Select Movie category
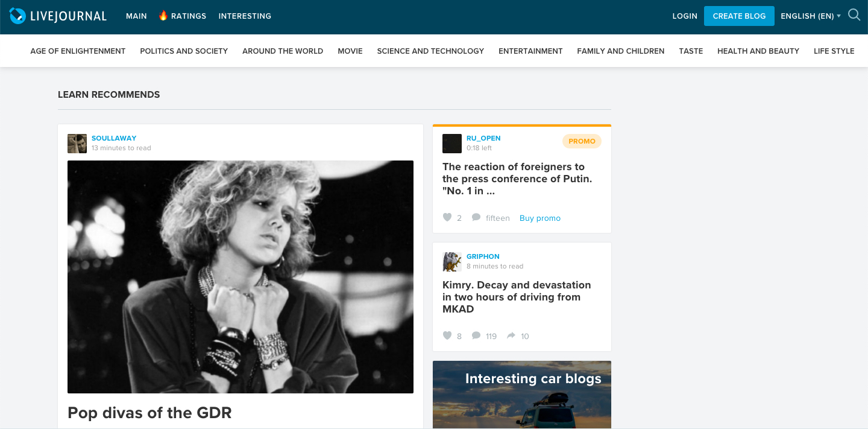Screen dimensions: 868x429 pos(350,51)
